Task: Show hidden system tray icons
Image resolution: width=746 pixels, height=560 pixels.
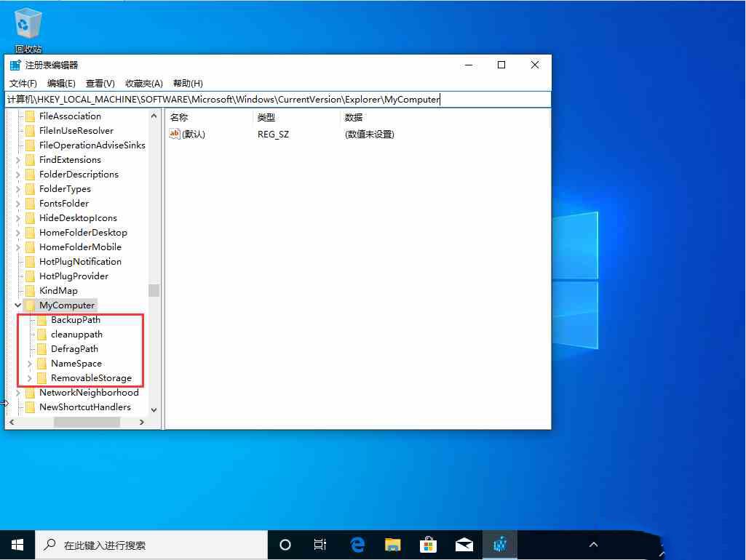Action: [593, 545]
